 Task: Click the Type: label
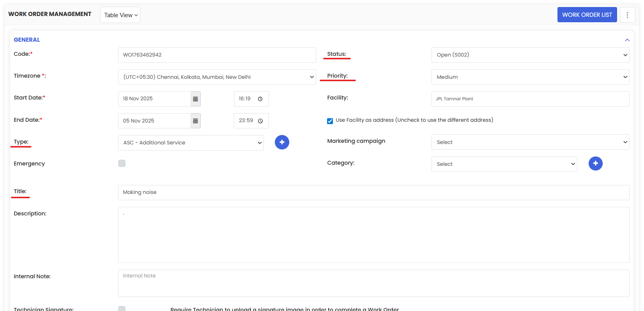[21, 142]
